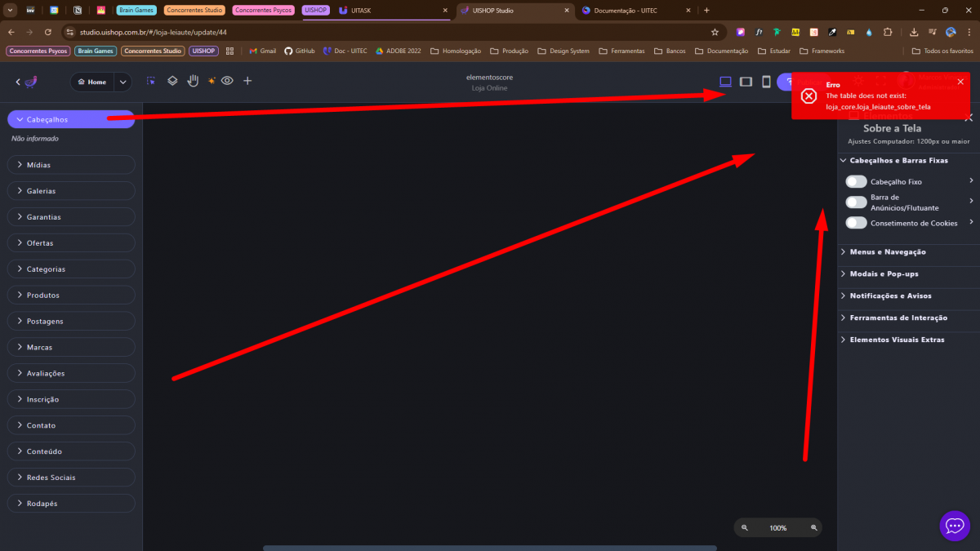This screenshot has height=551, width=980.
Task: Click the zoom out magnifier
Action: tap(745, 528)
